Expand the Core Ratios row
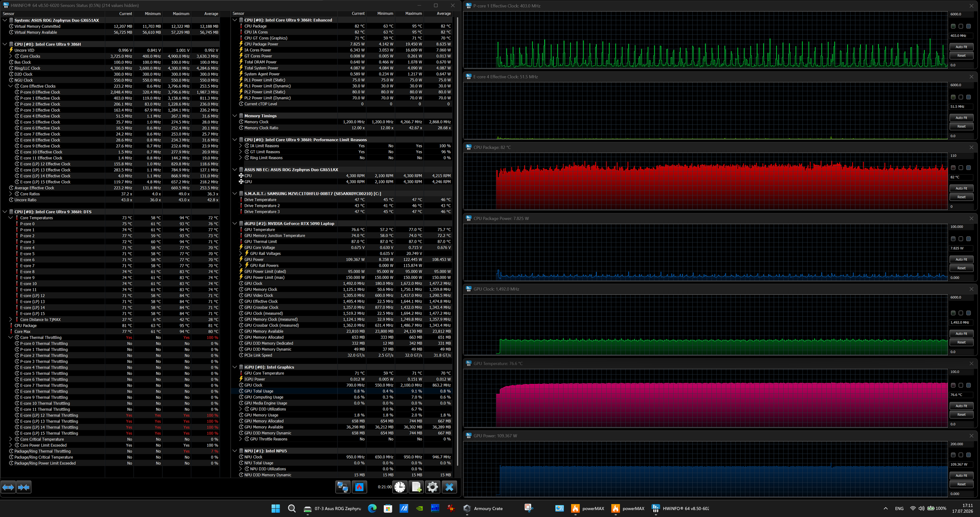 (x=11, y=194)
